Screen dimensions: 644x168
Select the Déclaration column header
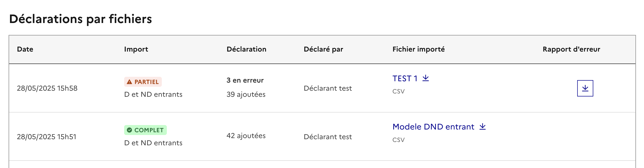click(x=246, y=49)
